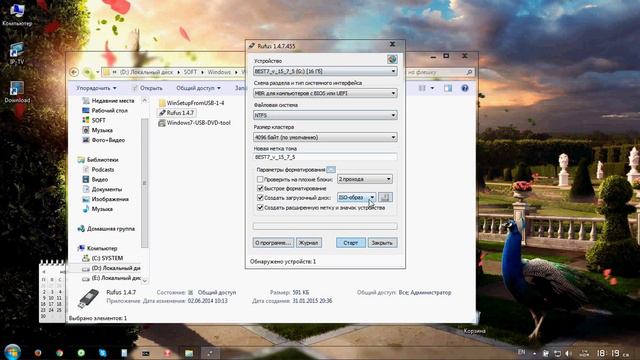Open the NTFS file system dropdown
This screenshot has width=640, height=360.
click(x=325, y=115)
